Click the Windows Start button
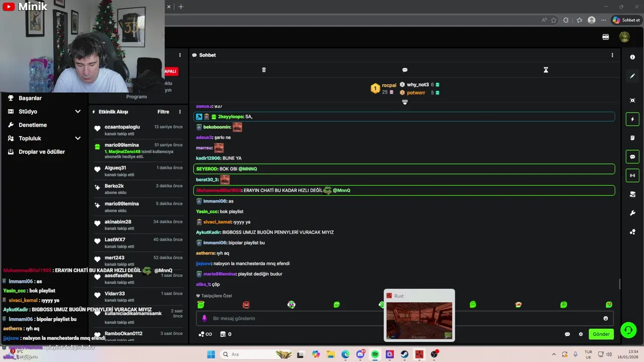644x362 pixels. pyautogui.click(x=211, y=354)
